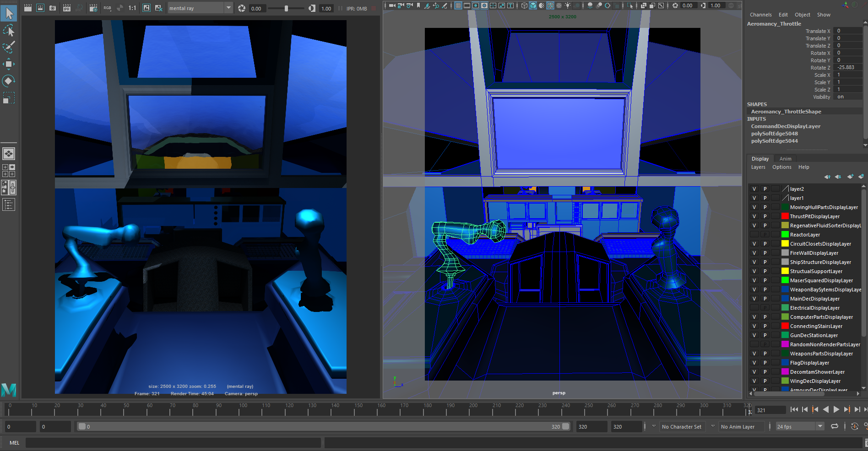The image size is (868, 451).
Task: Toggle playback P box for FlagDisplayLayer
Action: [765, 363]
